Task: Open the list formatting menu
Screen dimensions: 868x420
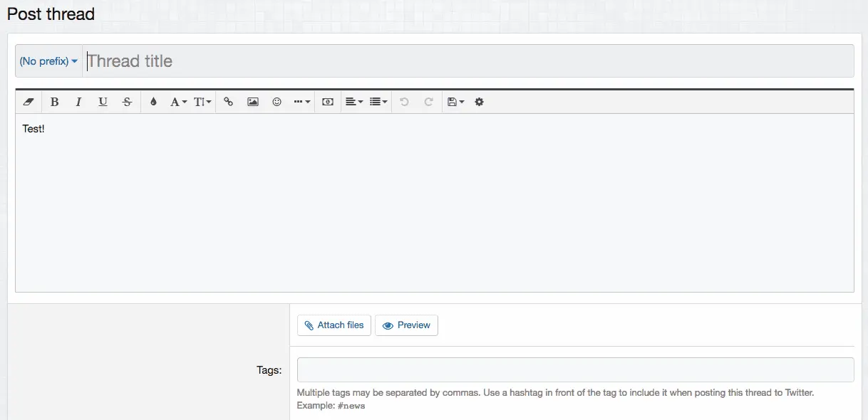Action: tap(378, 102)
